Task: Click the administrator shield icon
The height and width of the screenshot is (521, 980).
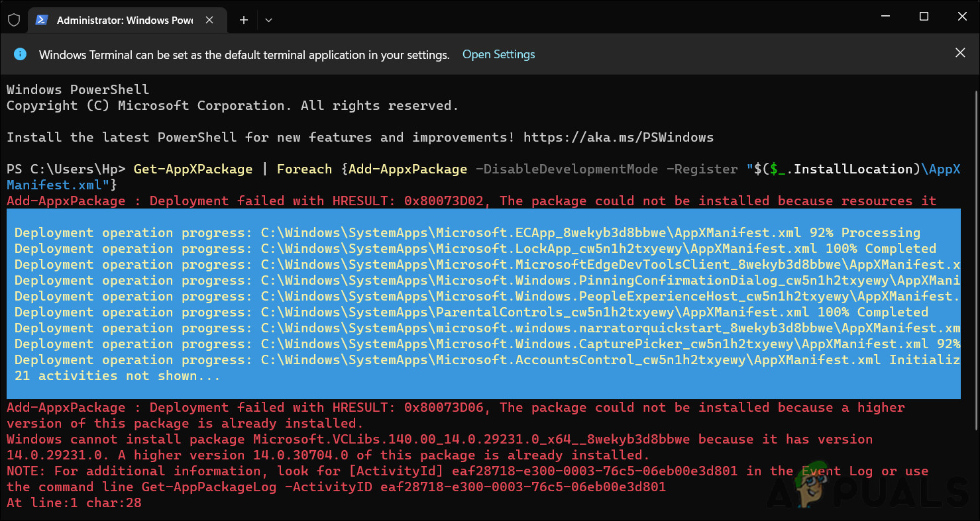Action: point(13,20)
